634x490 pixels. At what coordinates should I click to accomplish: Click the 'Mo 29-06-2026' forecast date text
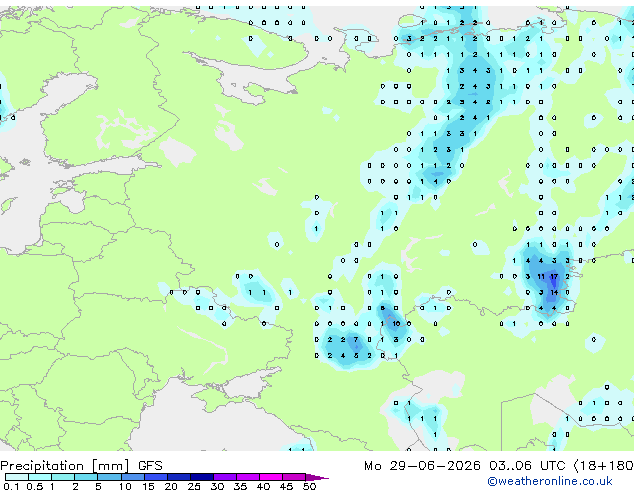pos(422,466)
